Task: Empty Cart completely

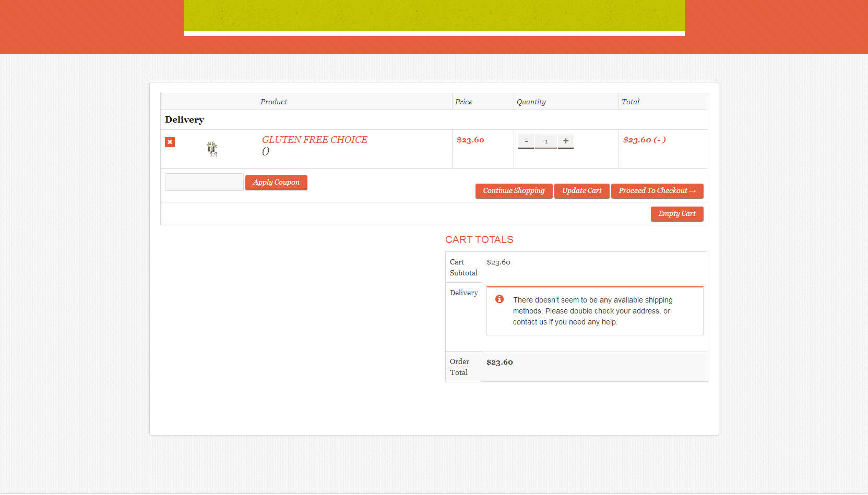Action: [677, 214]
